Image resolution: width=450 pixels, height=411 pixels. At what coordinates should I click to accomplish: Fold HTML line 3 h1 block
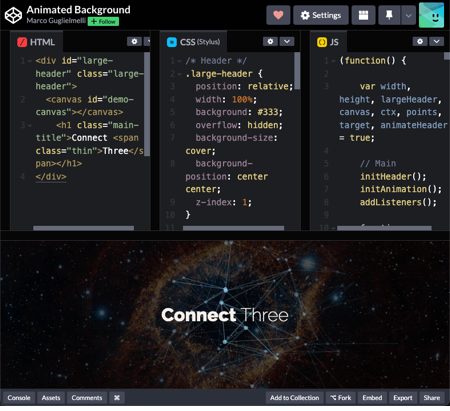click(30, 126)
